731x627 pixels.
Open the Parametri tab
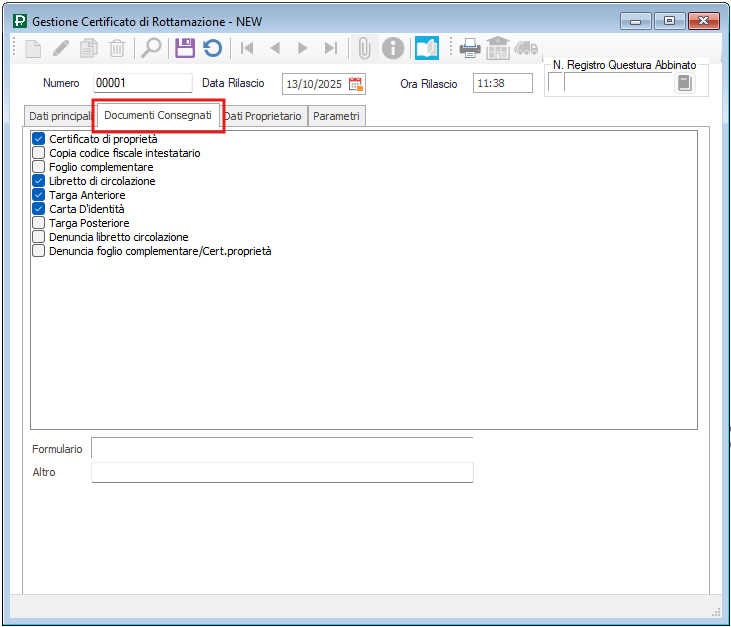(x=336, y=116)
